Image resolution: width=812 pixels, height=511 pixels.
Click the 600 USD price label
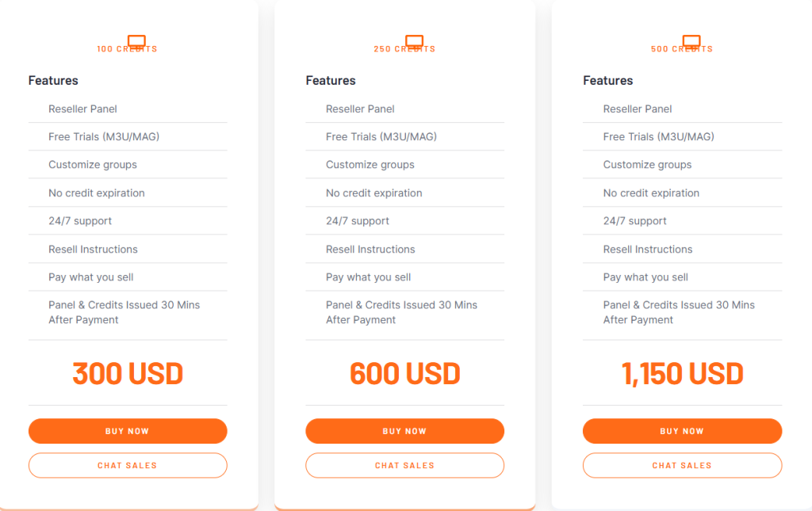click(x=404, y=373)
